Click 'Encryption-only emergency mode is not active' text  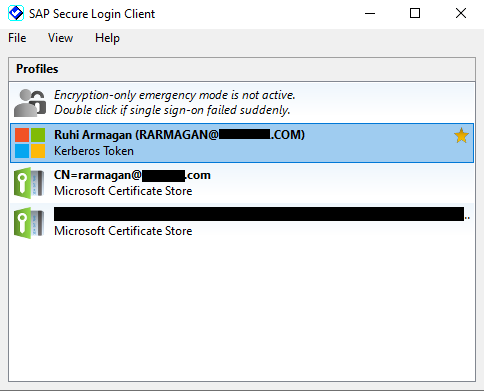[175, 95]
